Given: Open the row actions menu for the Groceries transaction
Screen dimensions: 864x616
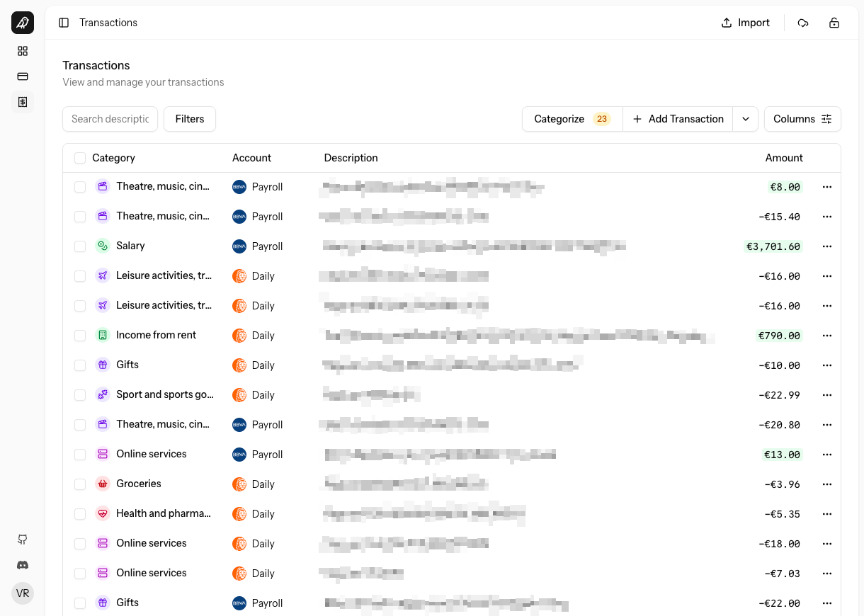Looking at the screenshot, I should click(827, 484).
